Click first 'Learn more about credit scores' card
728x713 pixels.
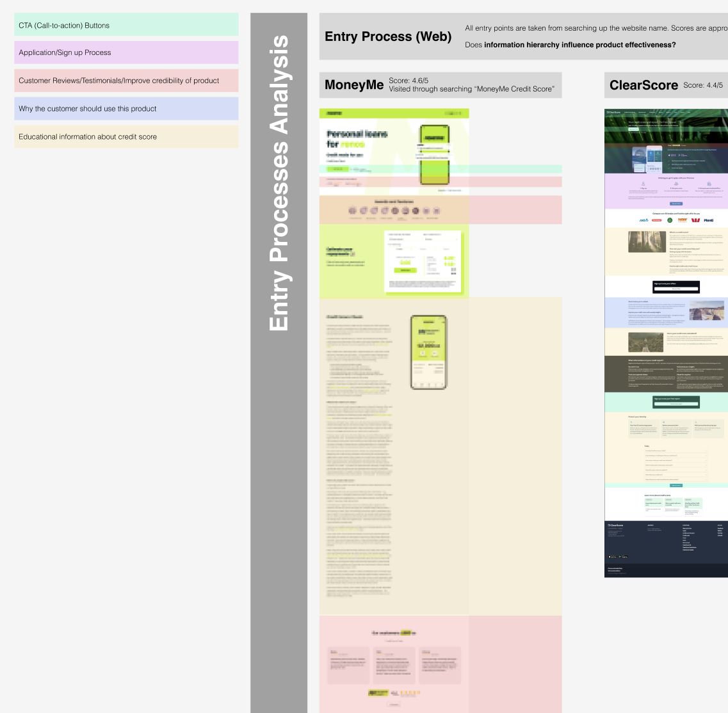tap(653, 507)
